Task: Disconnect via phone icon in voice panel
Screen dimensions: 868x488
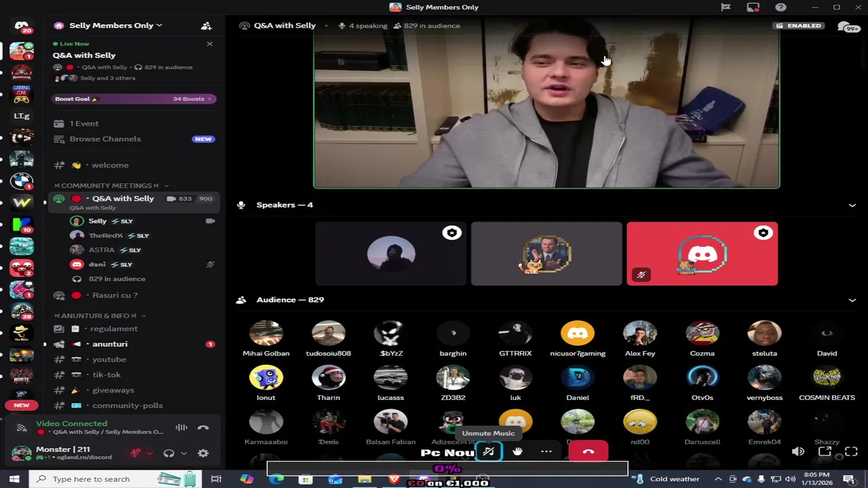Action: pos(203,428)
